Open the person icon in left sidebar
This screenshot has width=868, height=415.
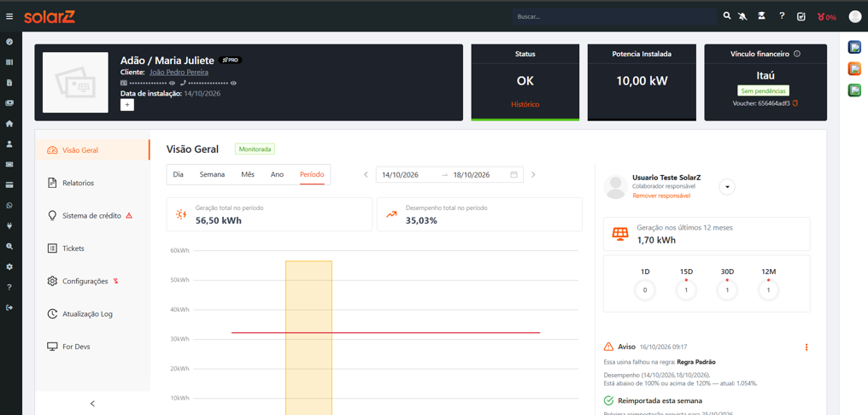click(x=9, y=143)
